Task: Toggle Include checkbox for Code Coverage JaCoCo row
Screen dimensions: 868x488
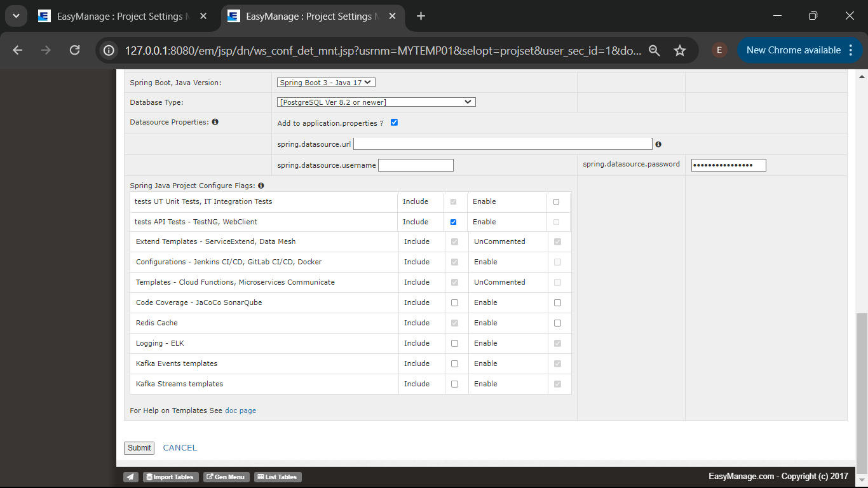Action: tap(454, 302)
